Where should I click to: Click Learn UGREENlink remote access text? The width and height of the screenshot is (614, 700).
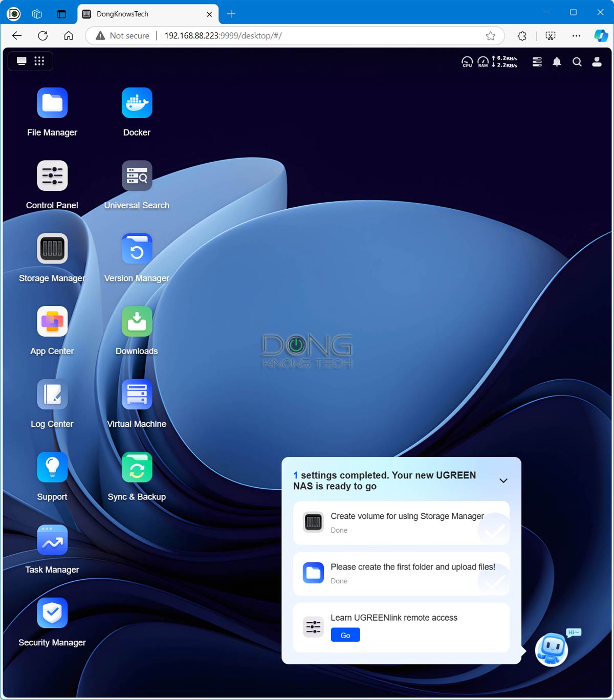pyautogui.click(x=394, y=618)
